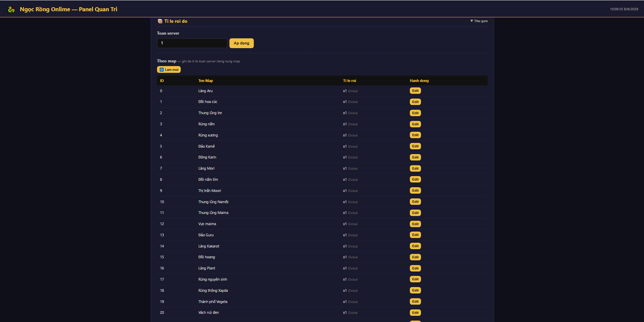The image size is (644, 322).
Task: Edit drop rate for Đông Karin
Action: [x=415, y=157]
